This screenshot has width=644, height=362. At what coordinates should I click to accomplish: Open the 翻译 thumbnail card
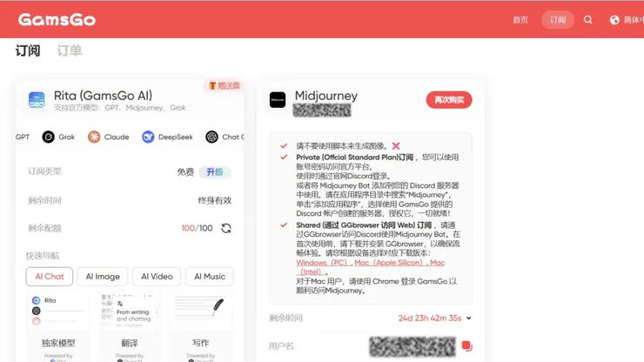click(130, 327)
